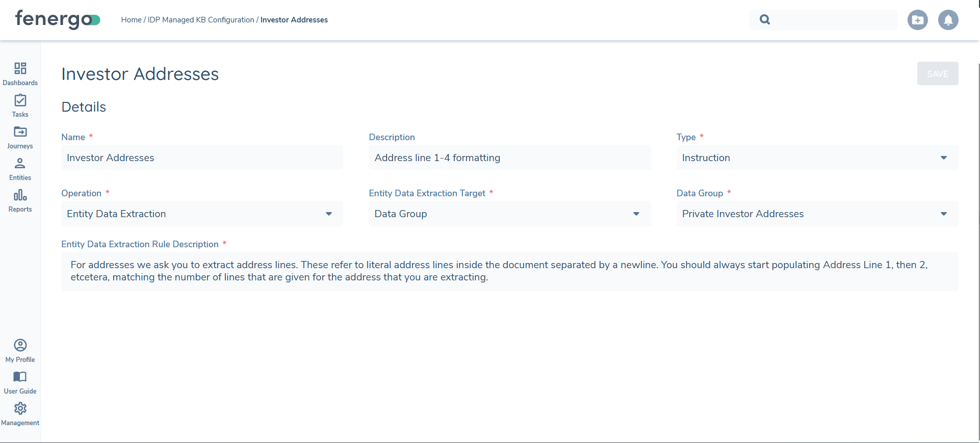Open the Dashboards sidebar icon

click(20, 69)
